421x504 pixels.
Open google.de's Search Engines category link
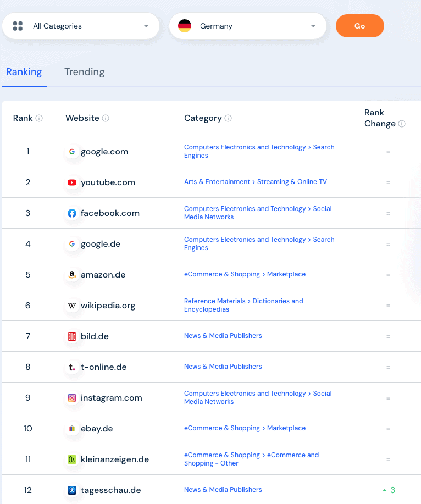pos(259,243)
